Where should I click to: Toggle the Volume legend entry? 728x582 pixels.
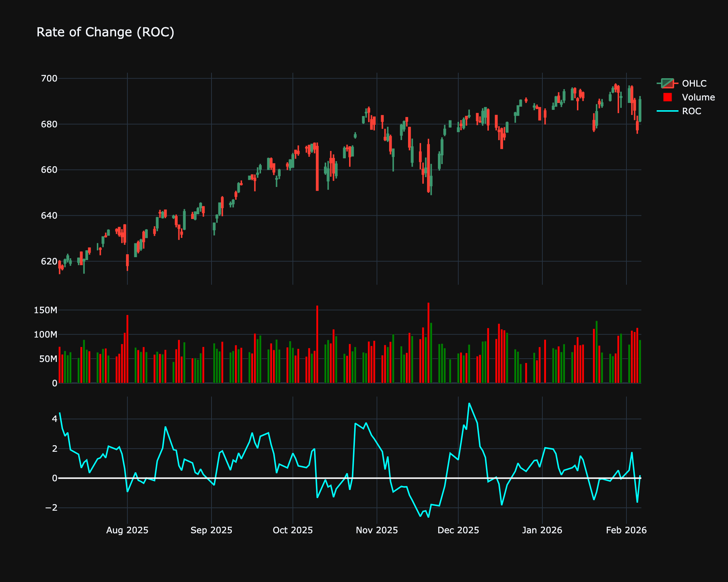click(698, 97)
